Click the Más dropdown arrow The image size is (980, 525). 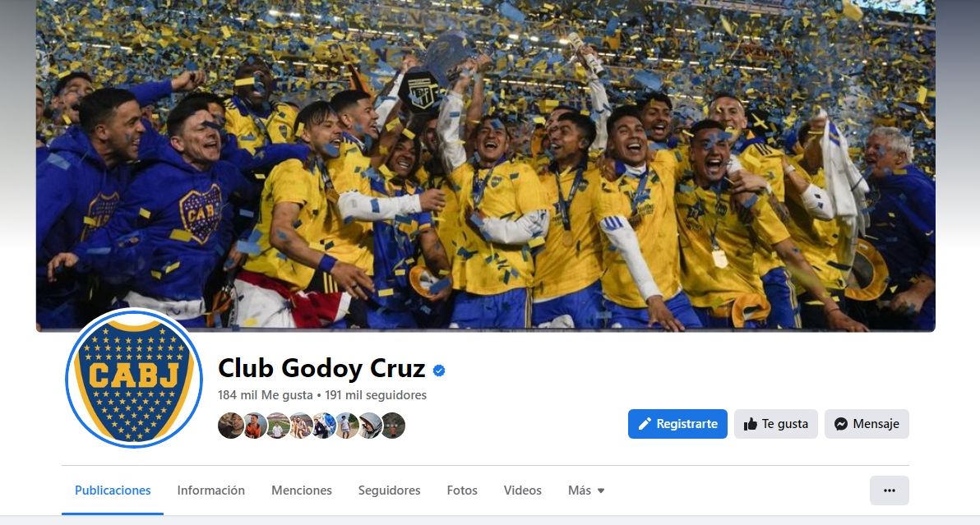click(601, 491)
